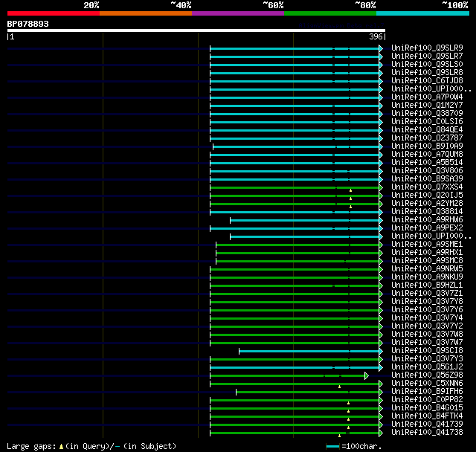Click the purple ~60% identity legend segment

pyautogui.click(x=238, y=13)
